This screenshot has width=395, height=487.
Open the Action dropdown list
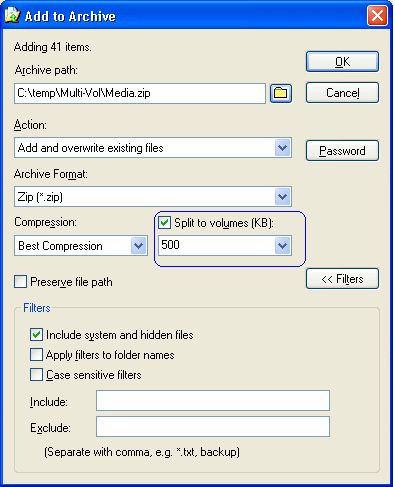(283, 147)
